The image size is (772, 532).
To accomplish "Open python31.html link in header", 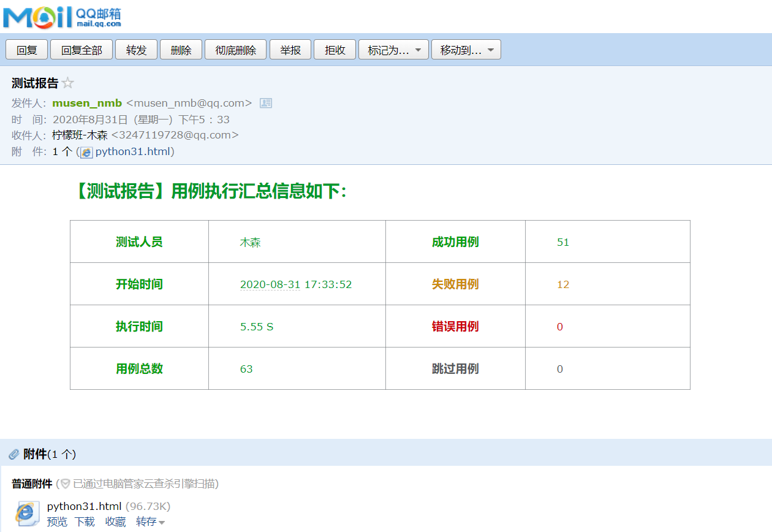I will tap(133, 151).
